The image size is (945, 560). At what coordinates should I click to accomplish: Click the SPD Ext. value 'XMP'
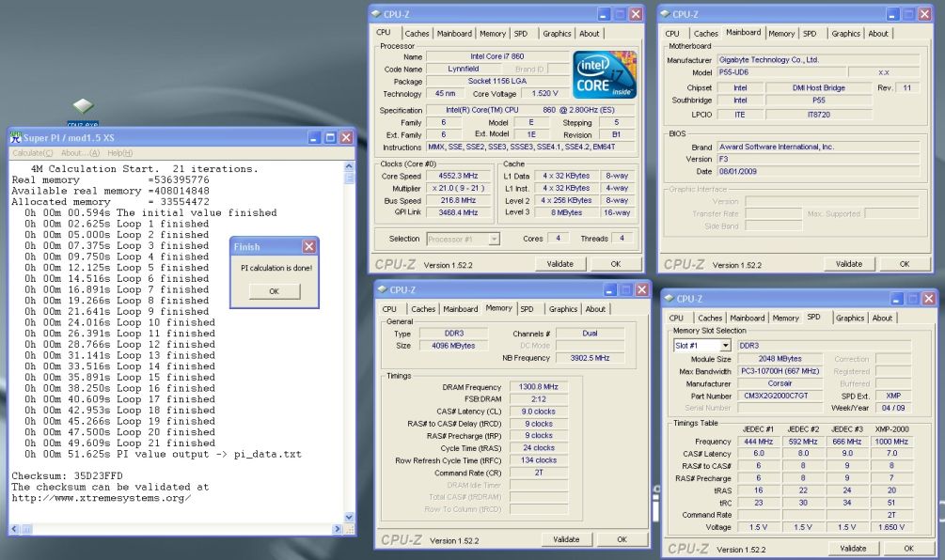click(893, 396)
